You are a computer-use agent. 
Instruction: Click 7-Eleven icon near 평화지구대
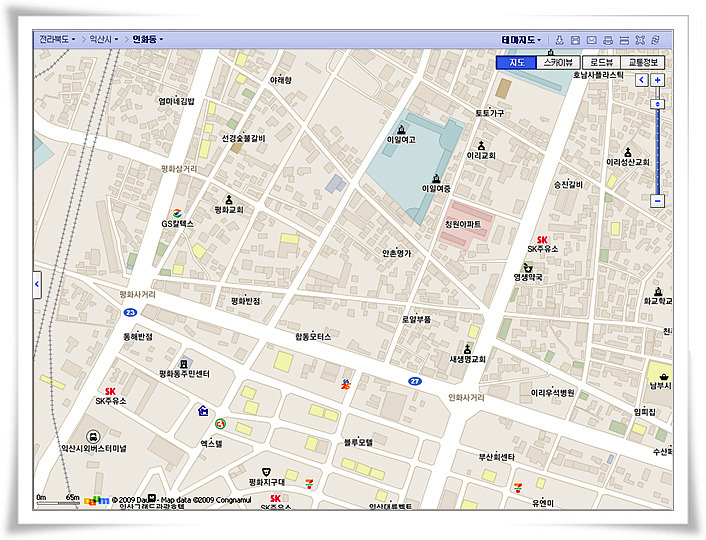(x=309, y=484)
